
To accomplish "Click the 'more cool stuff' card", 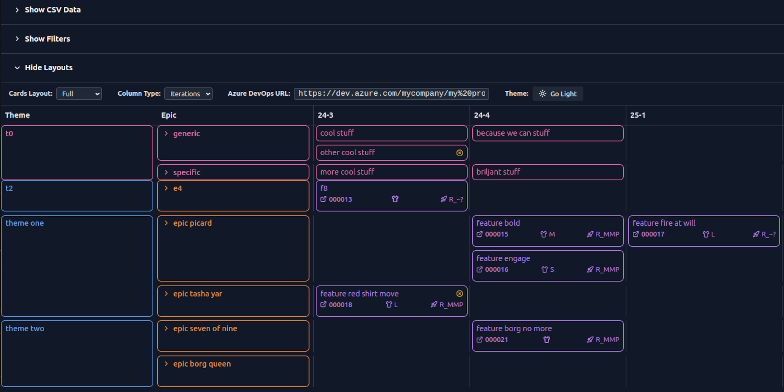I will click(392, 172).
